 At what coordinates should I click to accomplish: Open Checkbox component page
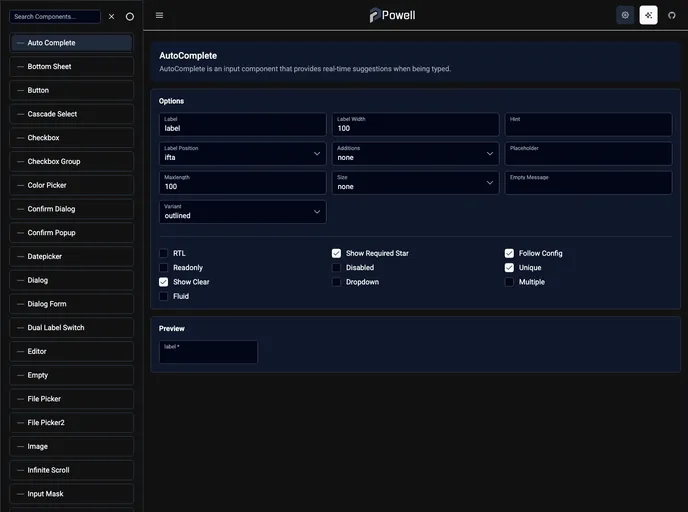click(x=72, y=138)
